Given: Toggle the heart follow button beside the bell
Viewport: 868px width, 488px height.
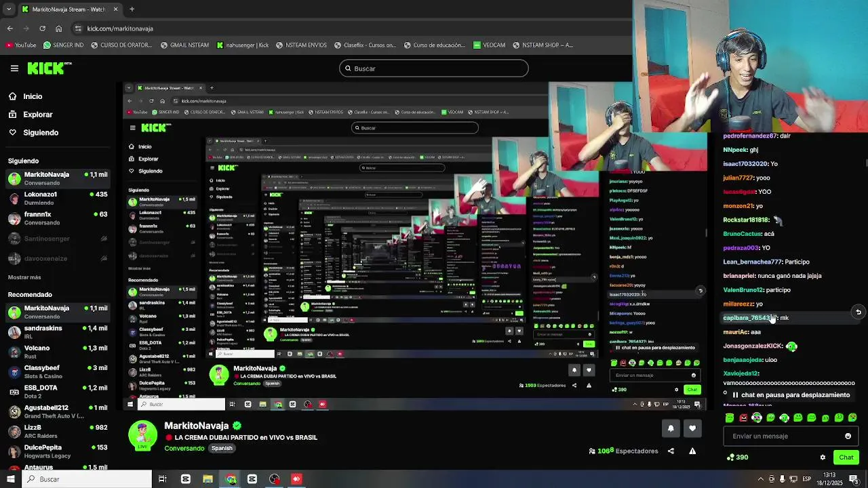Looking at the screenshot, I should pos(692,428).
